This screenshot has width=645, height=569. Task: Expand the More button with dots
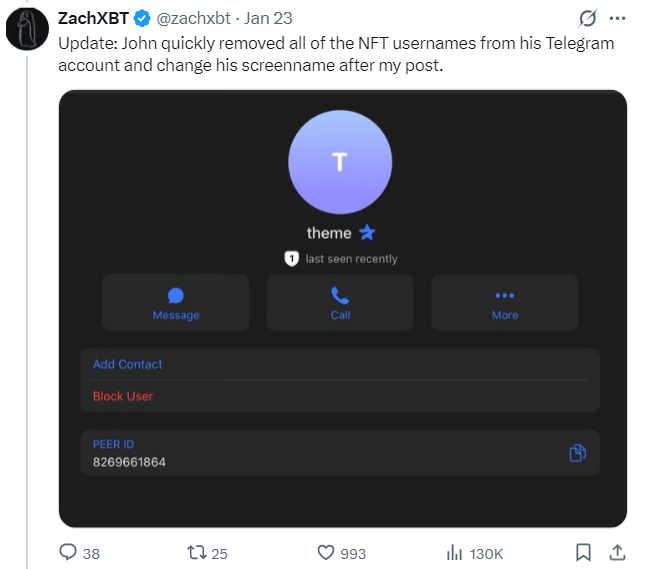[504, 302]
